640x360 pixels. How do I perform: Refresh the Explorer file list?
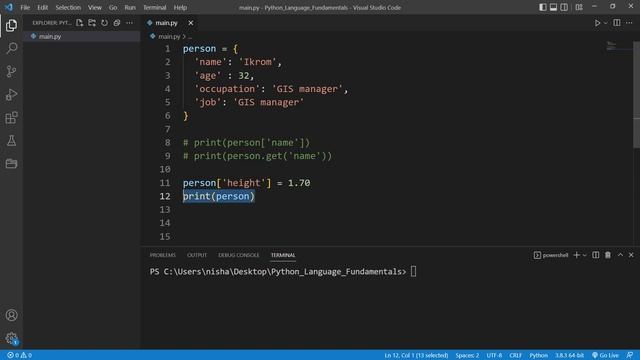pyautogui.click(x=104, y=23)
